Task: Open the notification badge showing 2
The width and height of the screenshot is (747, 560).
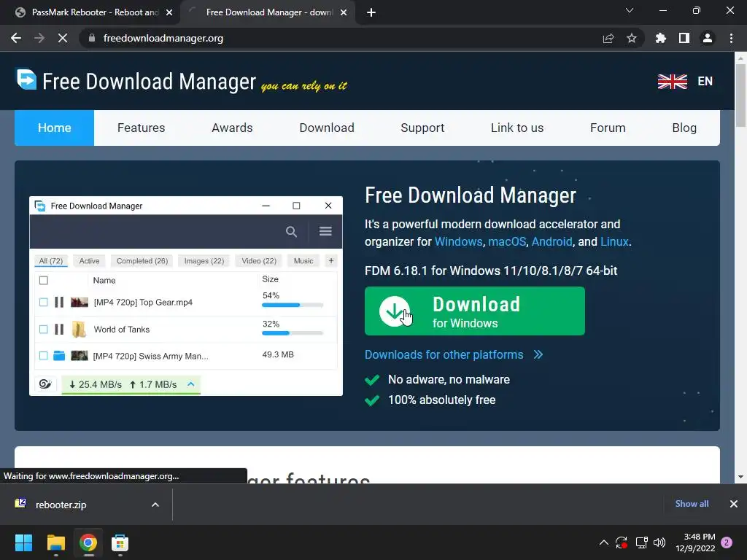Action: [x=727, y=542]
